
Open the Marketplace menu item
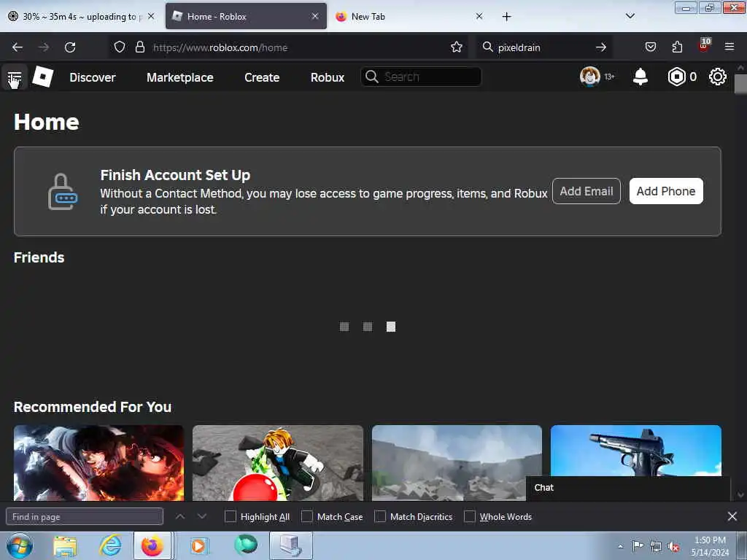180,77
